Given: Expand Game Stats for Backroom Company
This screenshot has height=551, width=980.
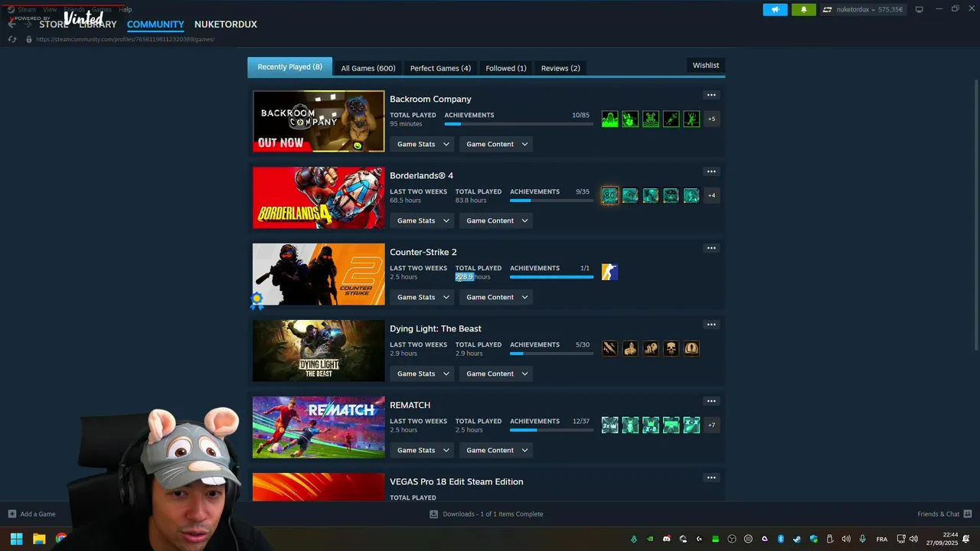Looking at the screenshot, I should [x=423, y=144].
